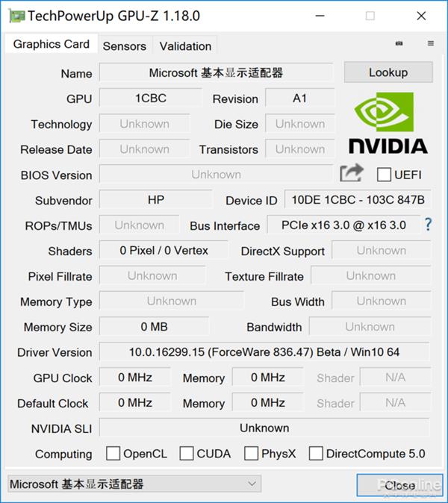Image resolution: width=448 pixels, height=503 pixels.
Task: Click the bus interface question mark
Action: tap(428, 225)
